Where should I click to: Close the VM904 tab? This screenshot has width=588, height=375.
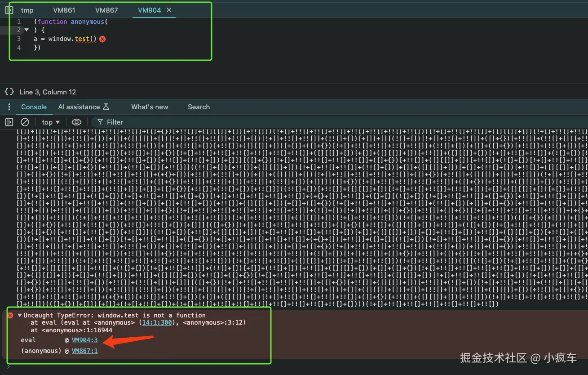(x=169, y=10)
